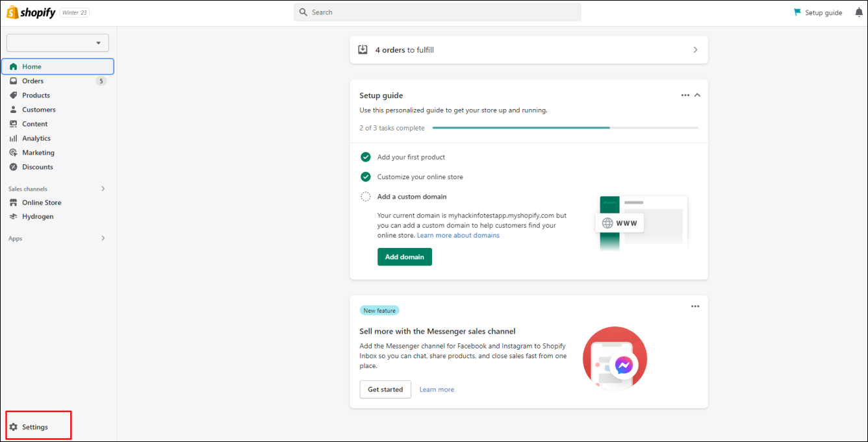Click the '4 orders to fulfill' text
Image resolution: width=868 pixels, height=442 pixels.
[x=404, y=50]
